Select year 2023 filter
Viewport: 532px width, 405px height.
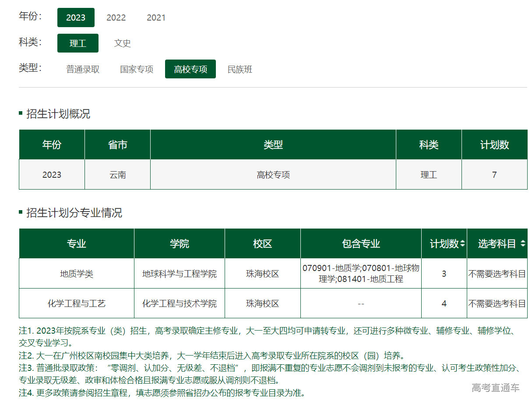pos(76,18)
